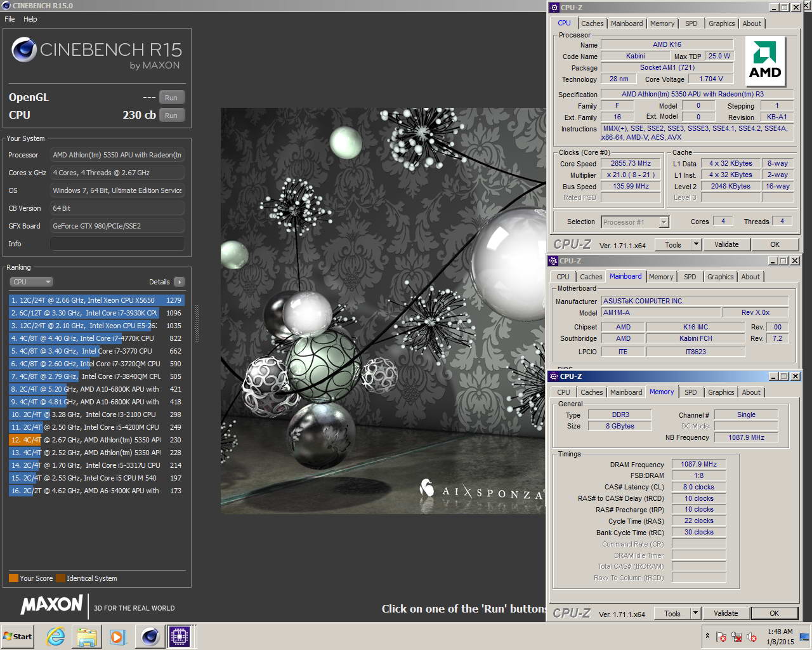Click the Your Score orange legend swatch
The width and height of the screenshot is (812, 650).
13,578
